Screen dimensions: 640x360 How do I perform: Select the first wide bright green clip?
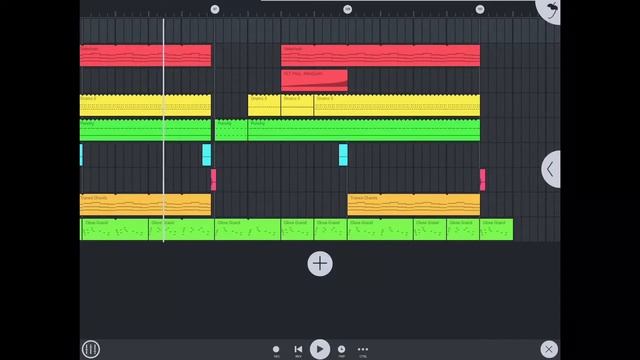coord(146,130)
